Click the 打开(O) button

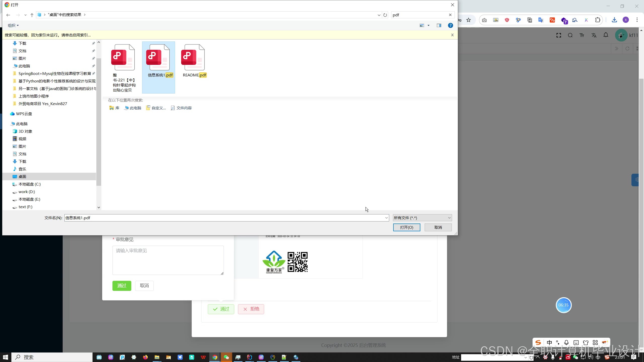pos(407,227)
